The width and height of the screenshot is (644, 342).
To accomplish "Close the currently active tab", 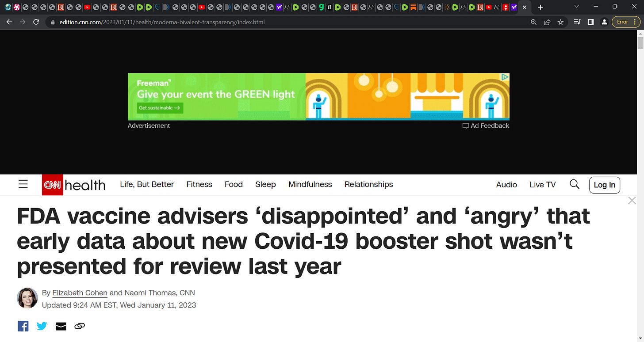I will (x=525, y=7).
